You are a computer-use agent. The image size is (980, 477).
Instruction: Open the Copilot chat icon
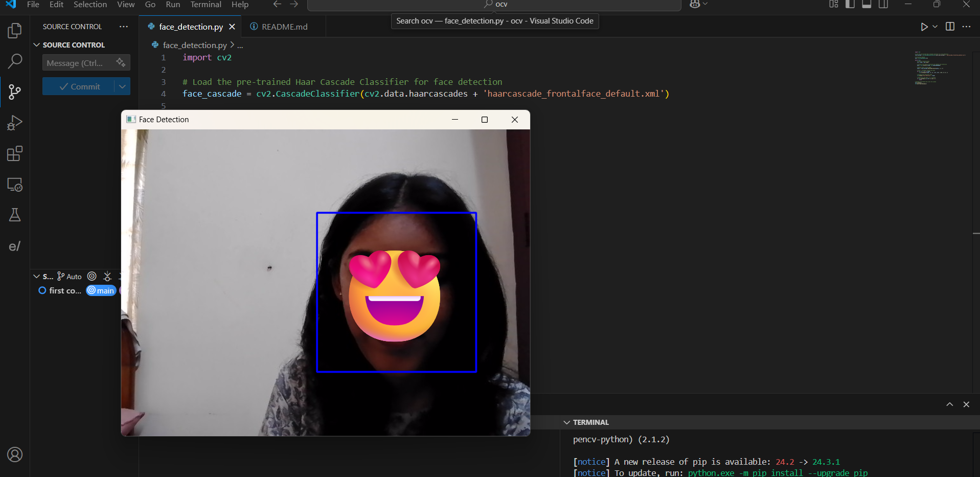coord(695,4)
